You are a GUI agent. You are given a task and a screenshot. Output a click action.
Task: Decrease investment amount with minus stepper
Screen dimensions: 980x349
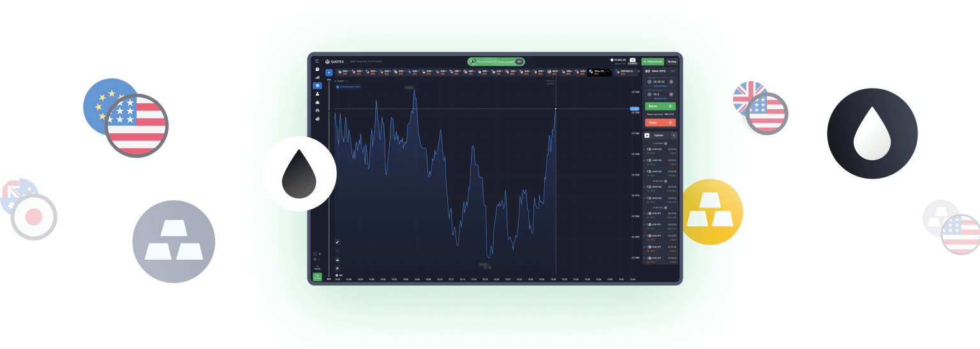648,94
